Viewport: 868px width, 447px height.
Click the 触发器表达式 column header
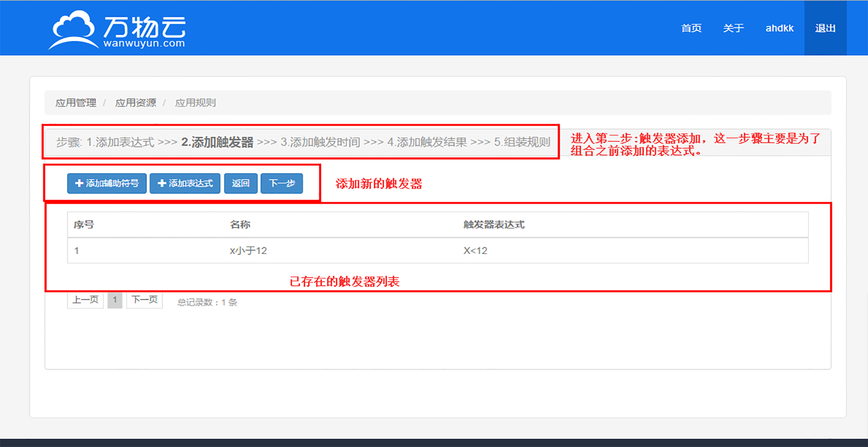[x=493, y=224]
